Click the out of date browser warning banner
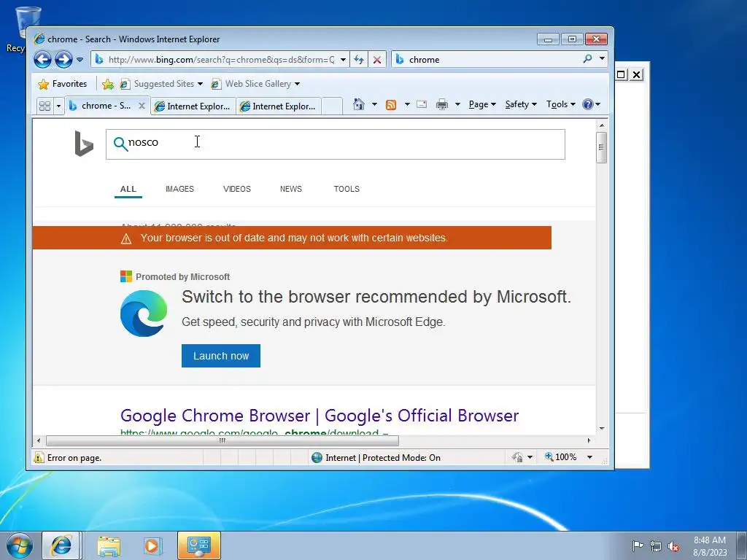Screen dimensions: 747x560 point(292,238)
